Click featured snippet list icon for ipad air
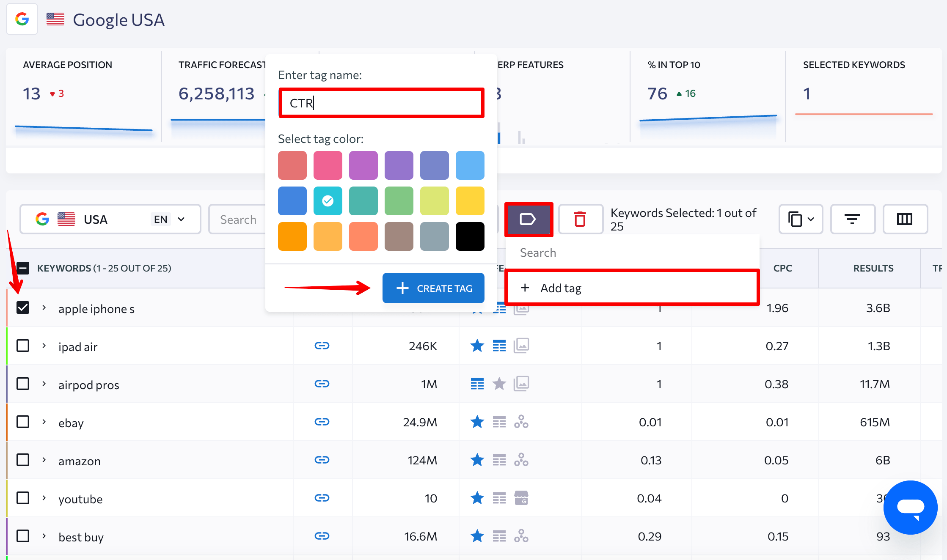The image size is (947, 560). (x=499, y=346)
